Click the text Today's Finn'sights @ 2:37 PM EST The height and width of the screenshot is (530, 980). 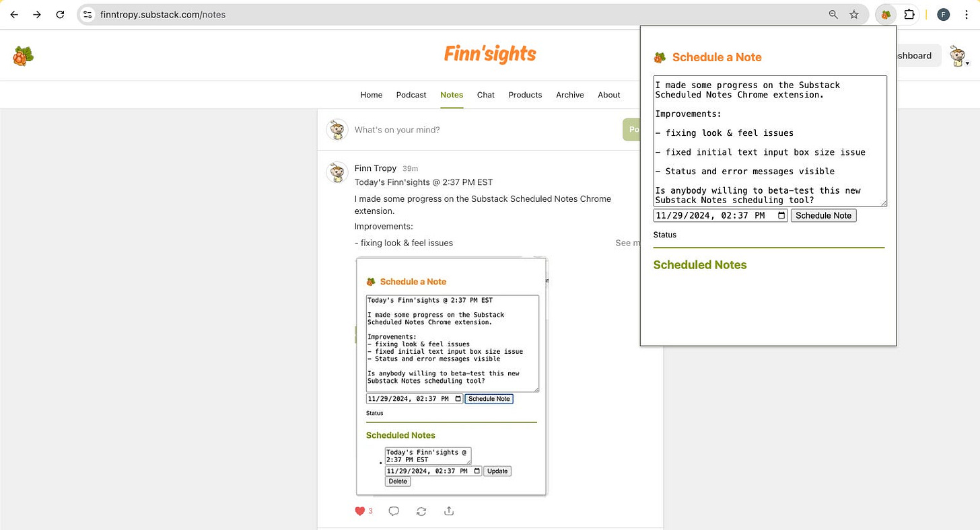pyautogui.click(x=424, y=182)
